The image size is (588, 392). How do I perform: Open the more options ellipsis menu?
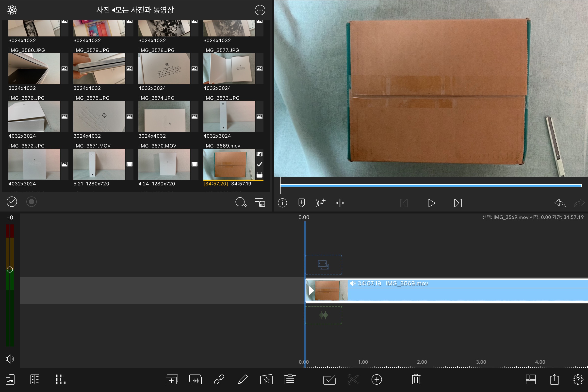tap(260, 10)
